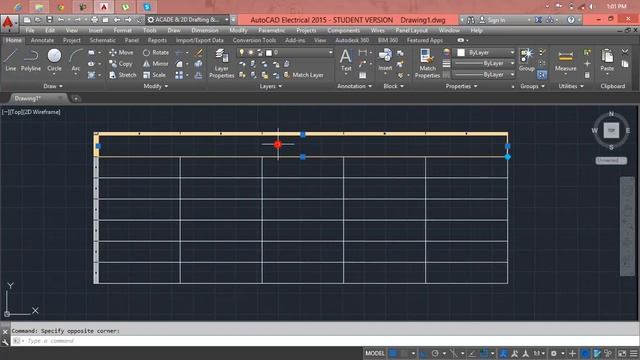This screenshot has width=640, height=360.
Task: Click the Match Layer button
Action: coord(303,75)
